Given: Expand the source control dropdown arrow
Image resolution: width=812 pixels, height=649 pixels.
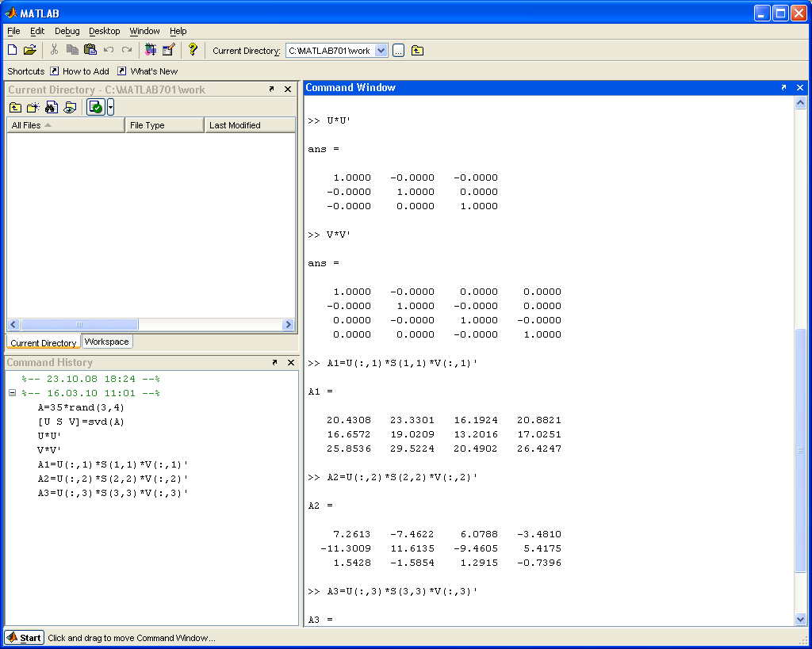Looking at the screenshot, I should click(x=110, y=107).
